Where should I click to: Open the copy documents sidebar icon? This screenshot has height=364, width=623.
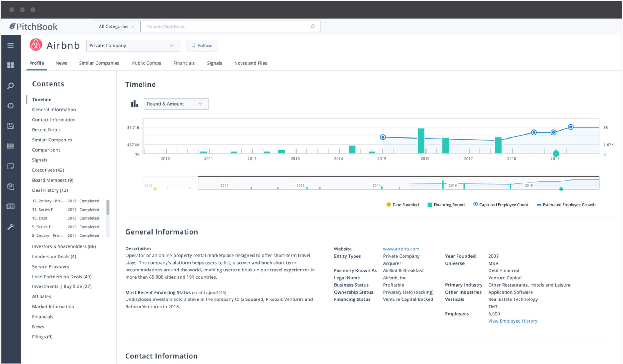[x=10, y=186]
